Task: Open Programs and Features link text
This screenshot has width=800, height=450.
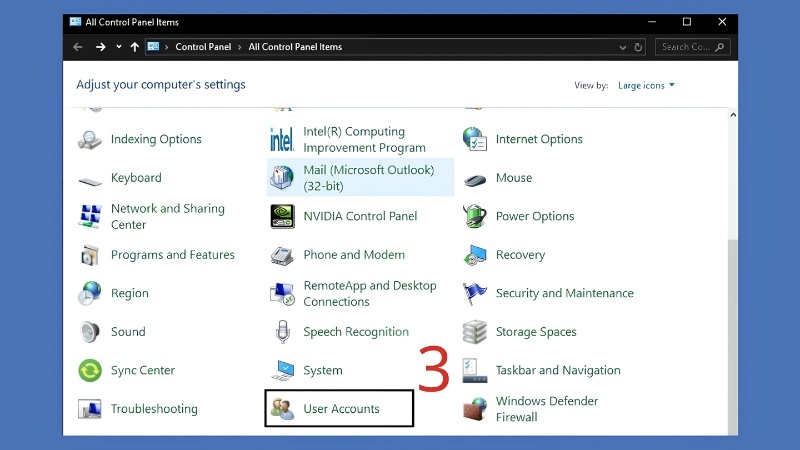Action: click(x=173, y=255)
